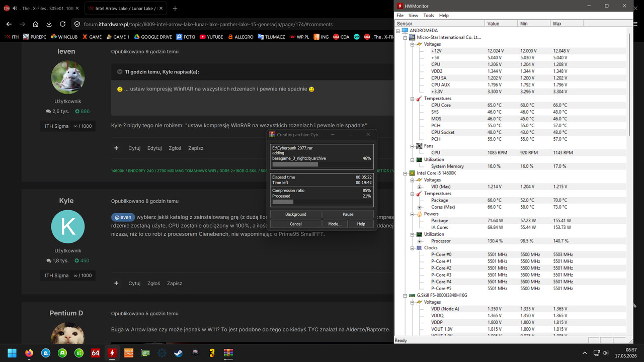Open the AIDA64 icon in the taskbar
The height and width of the screenshot is (362, 644).
tap(96, 353)
